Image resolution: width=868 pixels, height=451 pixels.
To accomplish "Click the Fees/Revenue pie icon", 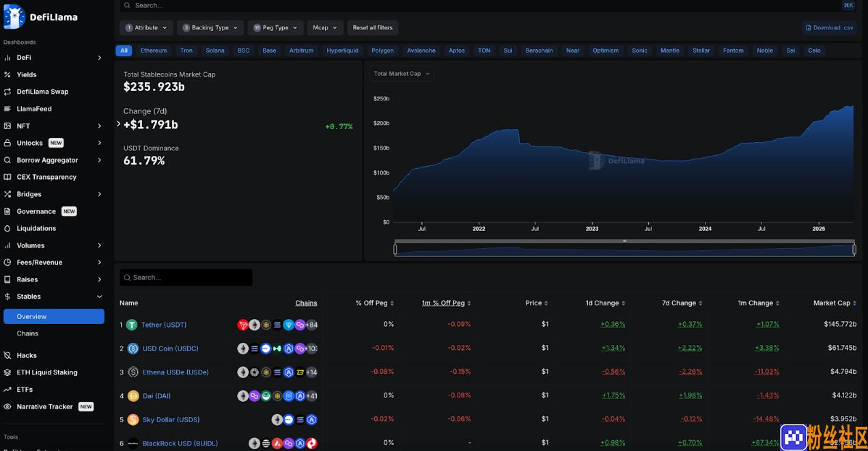I will point(8,262).
